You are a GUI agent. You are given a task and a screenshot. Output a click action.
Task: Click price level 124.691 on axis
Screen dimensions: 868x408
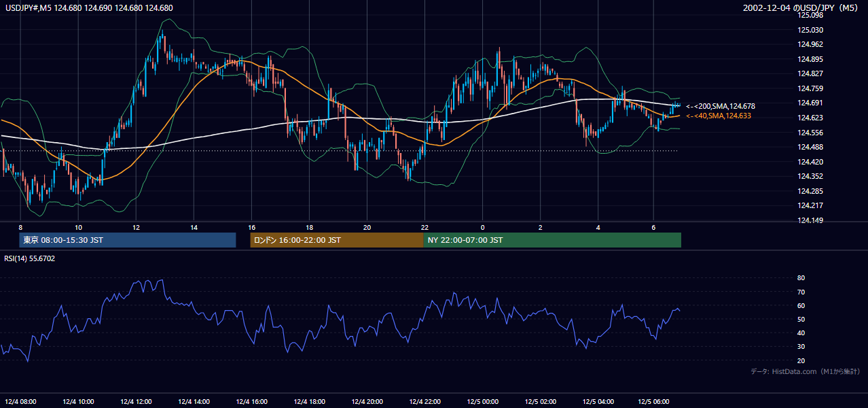(810, 103)
